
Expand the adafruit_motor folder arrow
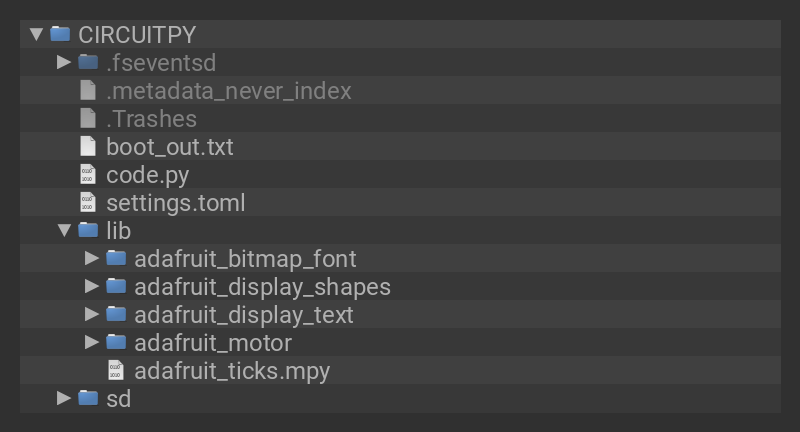pyautogui.click(x=92, y=342)
